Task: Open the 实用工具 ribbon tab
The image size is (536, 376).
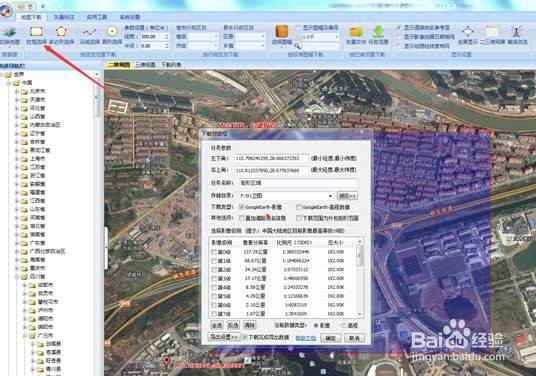Action: pyautogui.click(x=97, y=17)
